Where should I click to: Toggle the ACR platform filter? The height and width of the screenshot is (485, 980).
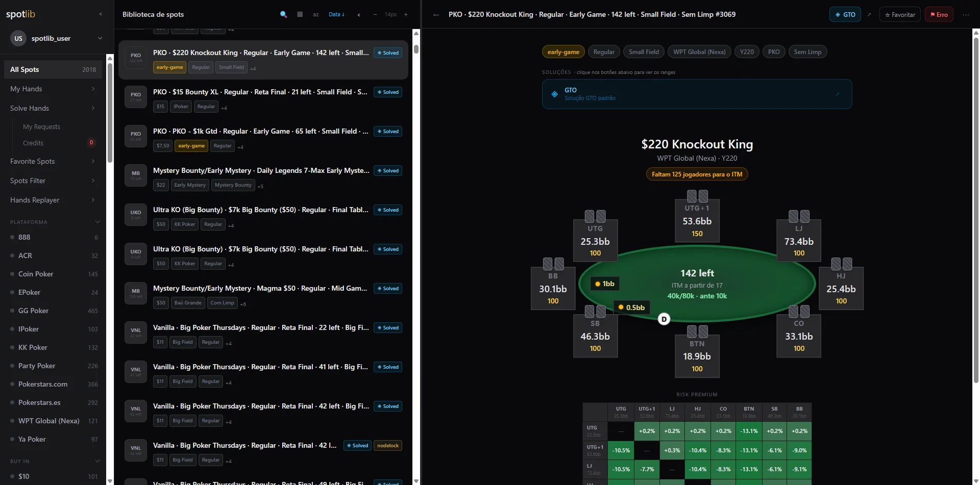click(x=53, y=256)
